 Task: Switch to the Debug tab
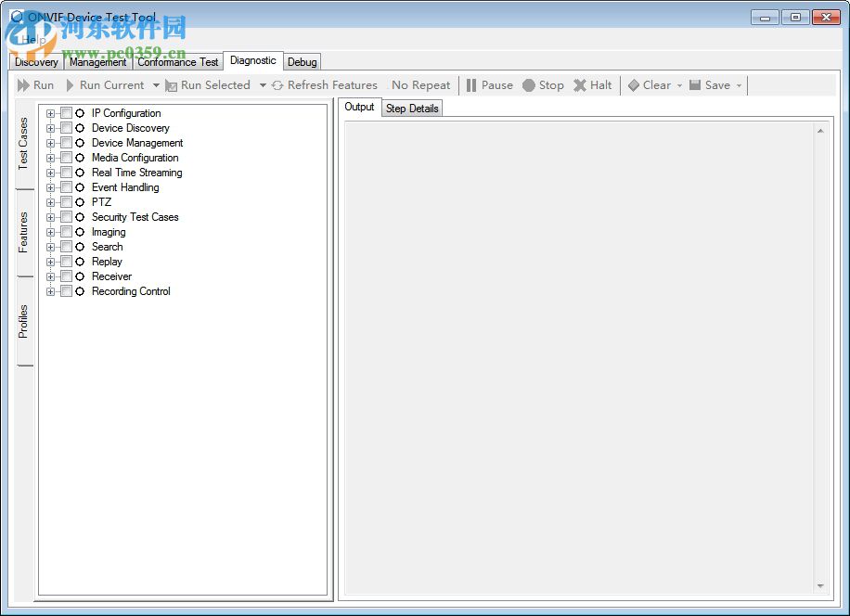[x=302, y=61]
